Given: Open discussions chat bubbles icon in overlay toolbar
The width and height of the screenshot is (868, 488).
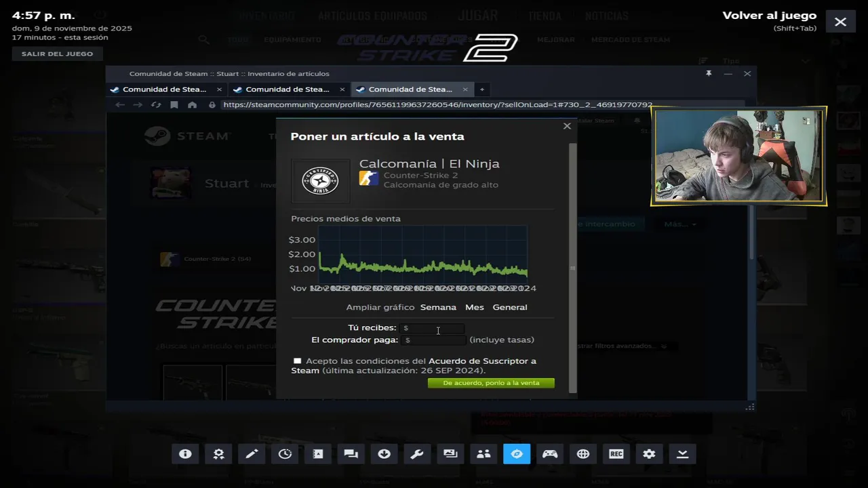Looking at the screenshot, I should click(351, 454).
